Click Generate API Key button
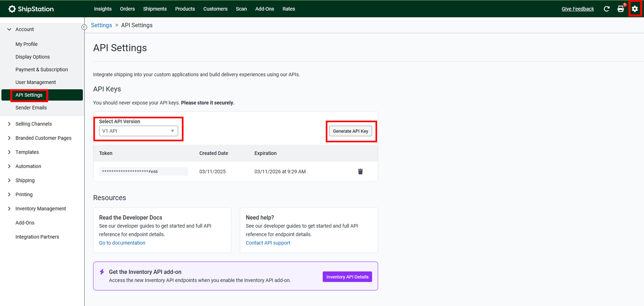The height and width of the screenshot is (306, 644). click(x=350, y=131)
